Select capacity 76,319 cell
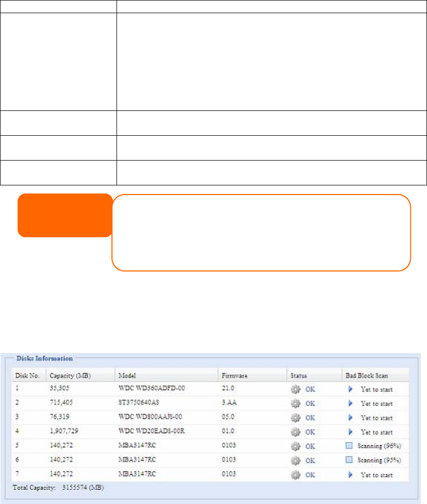 [59, 416]
